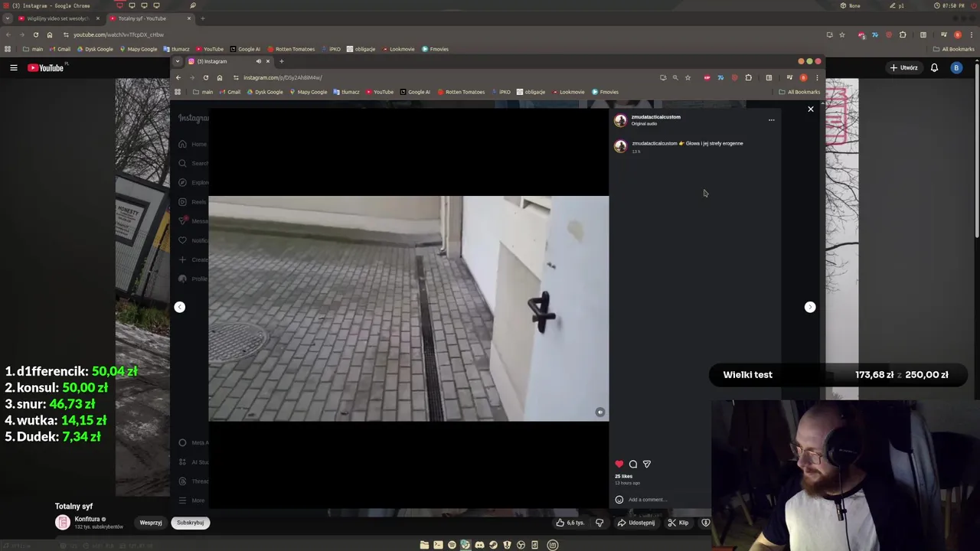Image resolution: width=980 pixels, height=551 pixels.
Task: Open Instagram Create in sidebar
Action: tap(191, 259)
